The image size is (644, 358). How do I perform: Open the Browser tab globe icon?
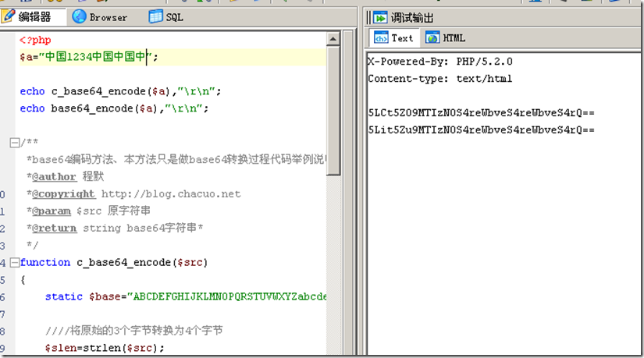80,16
